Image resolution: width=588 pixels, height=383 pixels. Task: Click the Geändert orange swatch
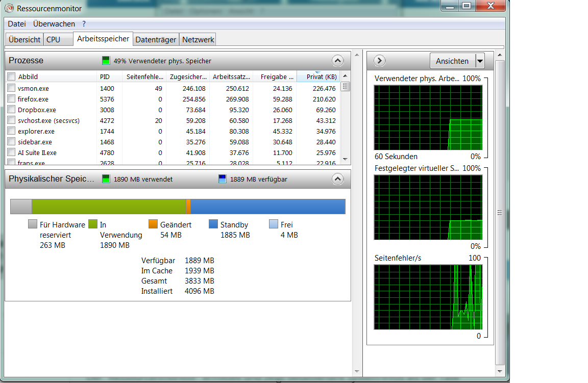(153, 224)
